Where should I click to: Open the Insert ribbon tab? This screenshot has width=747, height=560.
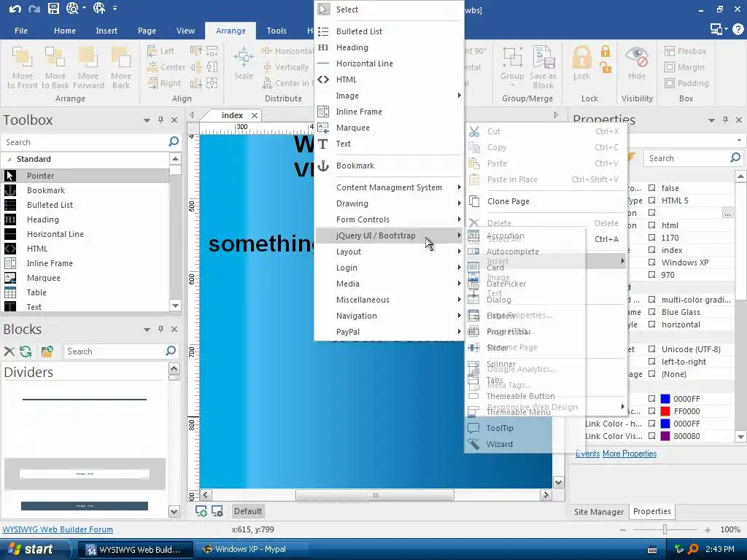[x=107, y=31]
